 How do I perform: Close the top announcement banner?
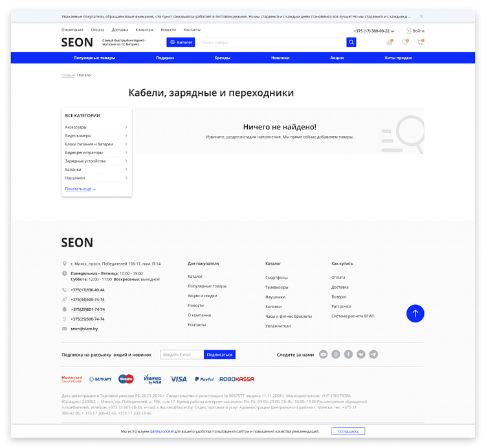[421, 16]
